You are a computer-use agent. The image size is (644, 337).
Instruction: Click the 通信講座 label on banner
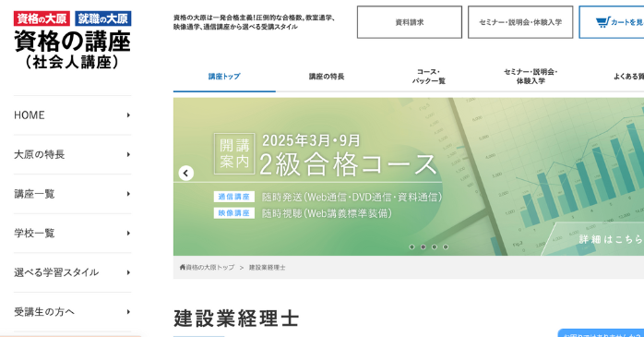point(234,197)
